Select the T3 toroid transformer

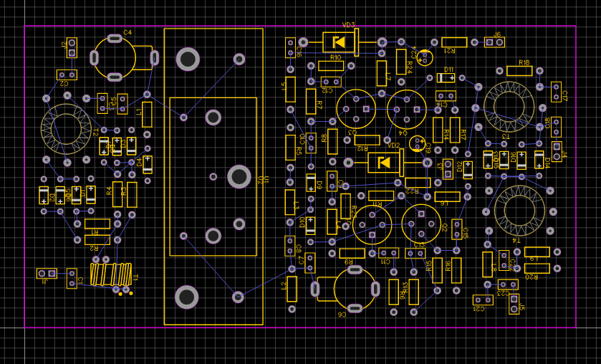509,107
